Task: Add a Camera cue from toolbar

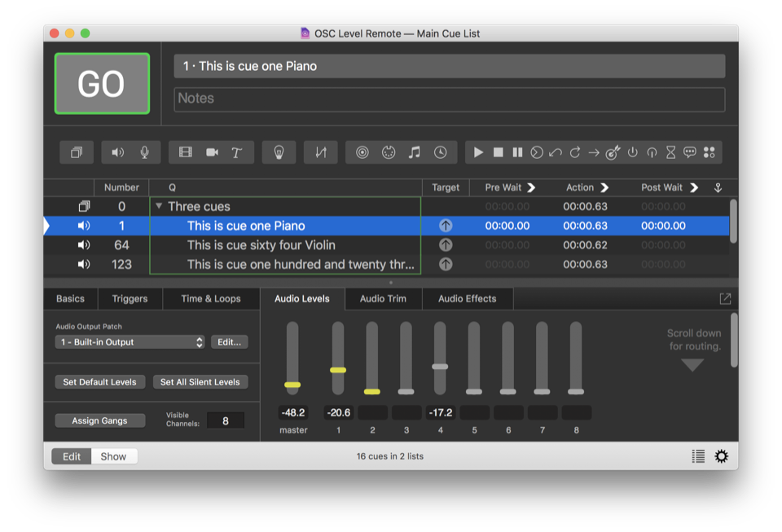Action: [212, 152]
